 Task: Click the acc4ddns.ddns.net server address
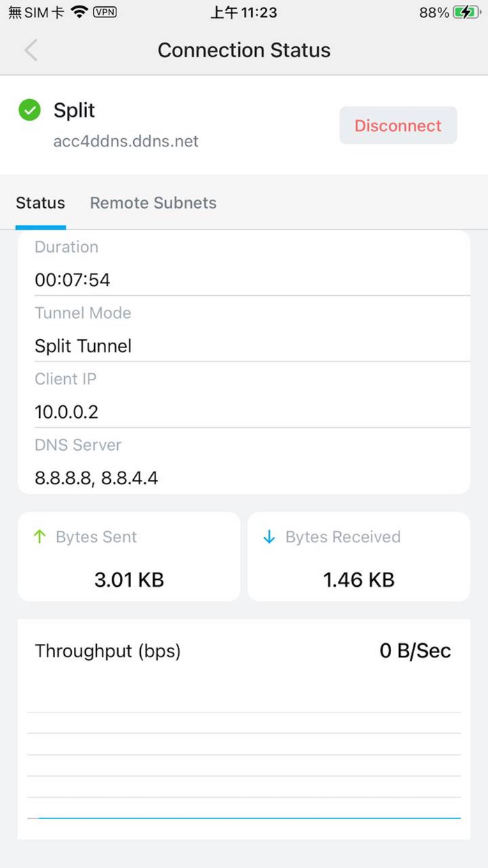125,141
